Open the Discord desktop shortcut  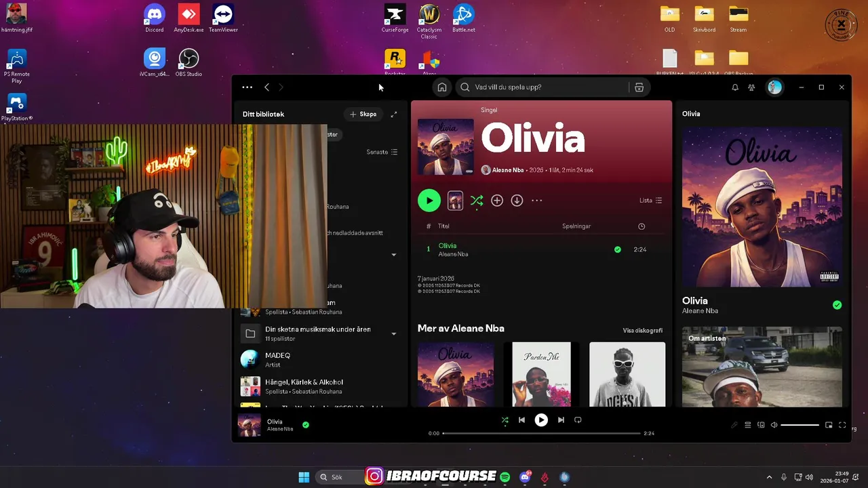pyautogui.click(x=155, y=18)
